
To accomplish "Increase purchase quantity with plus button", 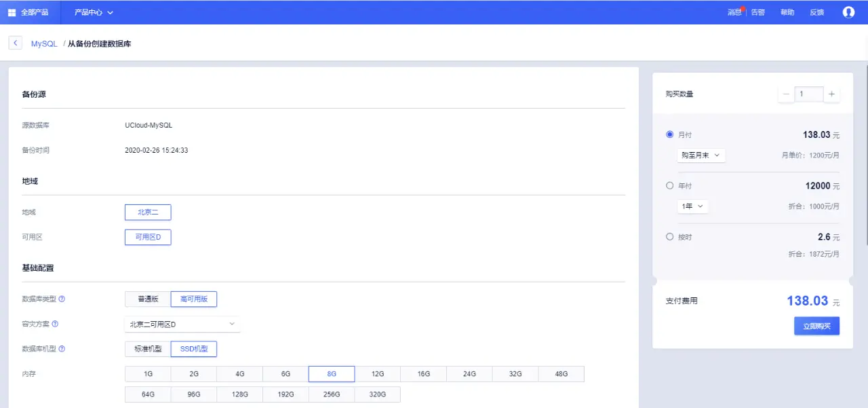I will click(831, 94).
